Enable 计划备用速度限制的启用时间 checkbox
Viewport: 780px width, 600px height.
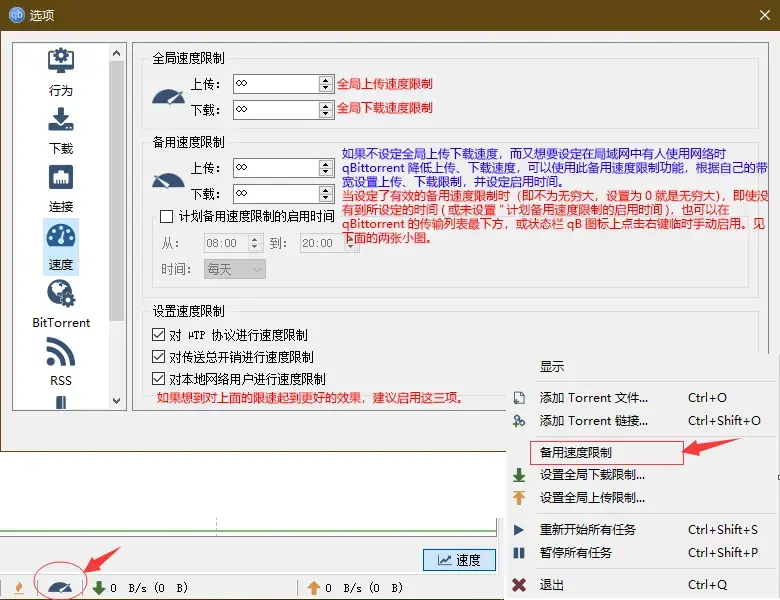point(166,216)
